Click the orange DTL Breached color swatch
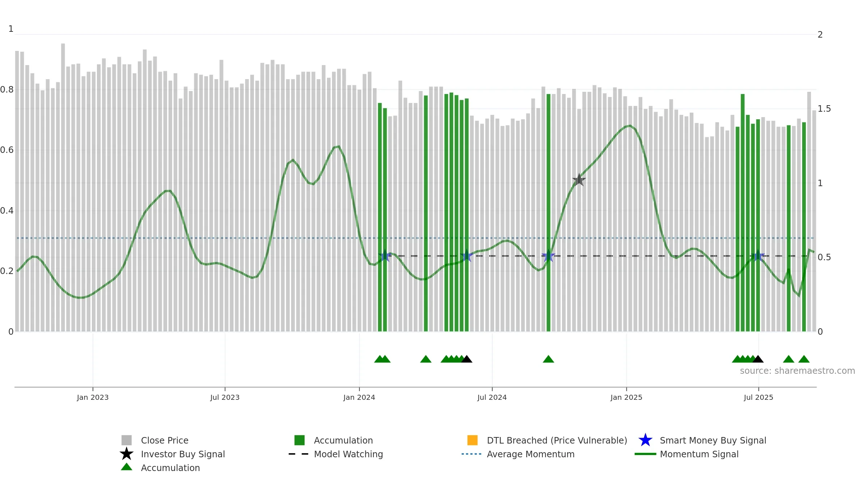This screenshot has width=868, height=488. point(472,440)
